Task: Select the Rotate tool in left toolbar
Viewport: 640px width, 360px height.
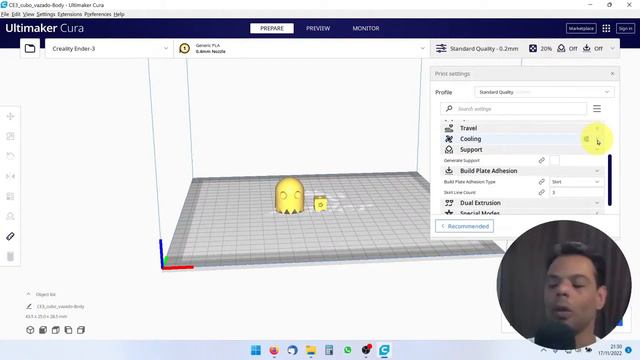Action: tap(11, 156)
